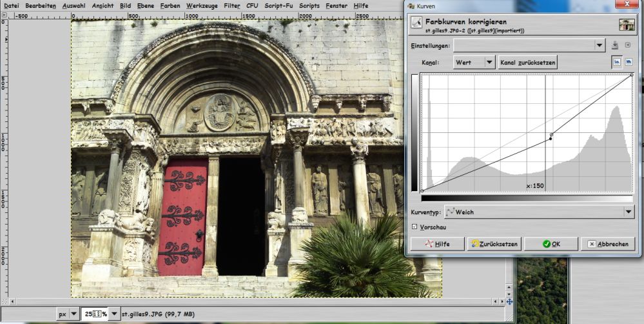Switch histogram to linear scale
644x324 pixels.
(x=616, y=62)
